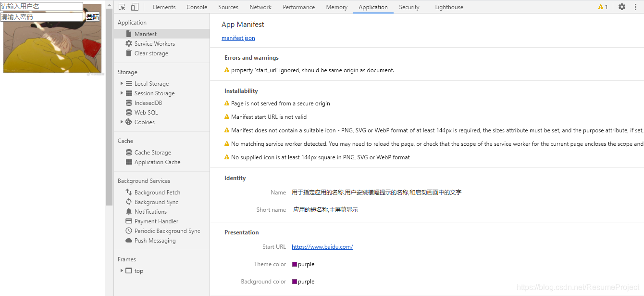644x296 pixels.
Task: Click the Cache Storage database icon
Action: coord(129,152)
